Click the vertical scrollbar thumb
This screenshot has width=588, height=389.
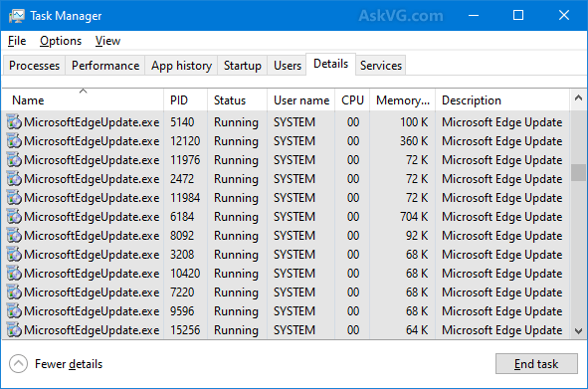pyautogui.click(x=578, y=172)
